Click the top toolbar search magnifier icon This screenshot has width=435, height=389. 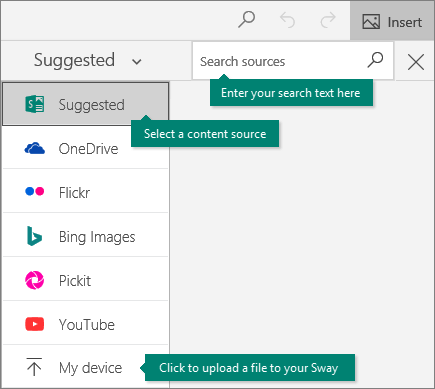click(247, 20)
